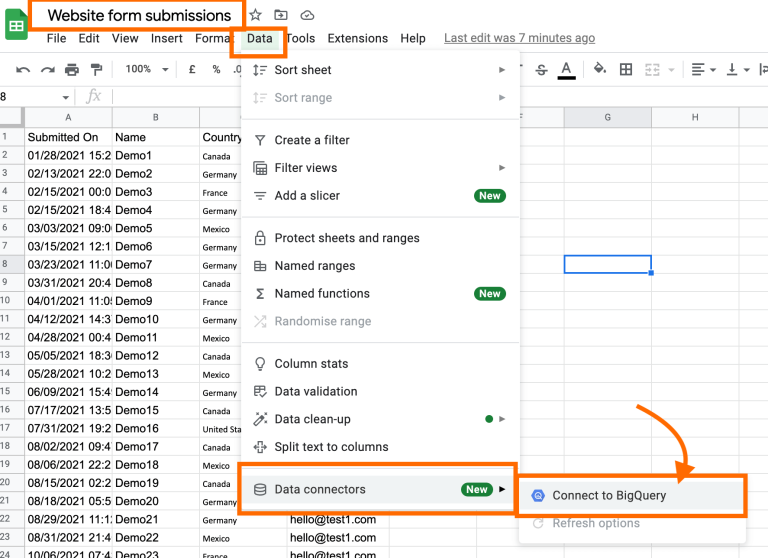Screen dimensions: 768x558
Task: Format as currency with the pound icon
Action: coord(192,70)
